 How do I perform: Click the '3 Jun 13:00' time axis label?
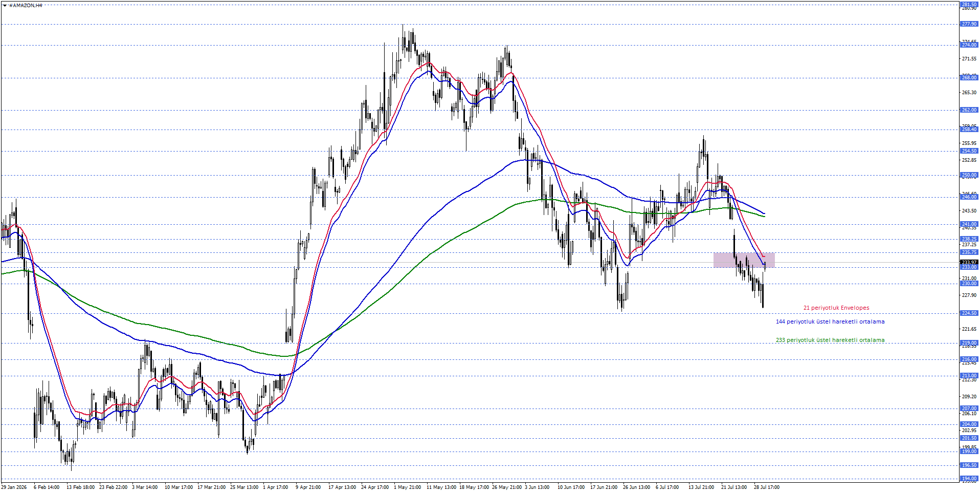tap(537, 487)
